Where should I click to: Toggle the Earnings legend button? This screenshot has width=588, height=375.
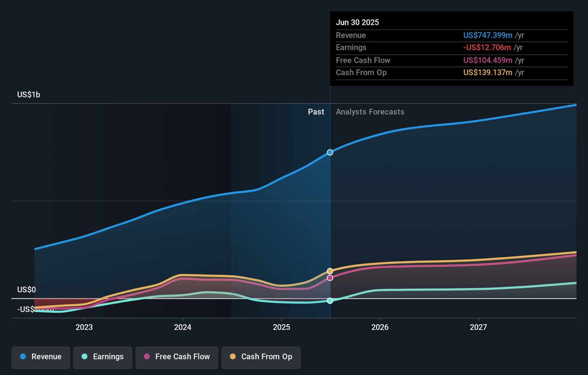click(x=102, y=357)
